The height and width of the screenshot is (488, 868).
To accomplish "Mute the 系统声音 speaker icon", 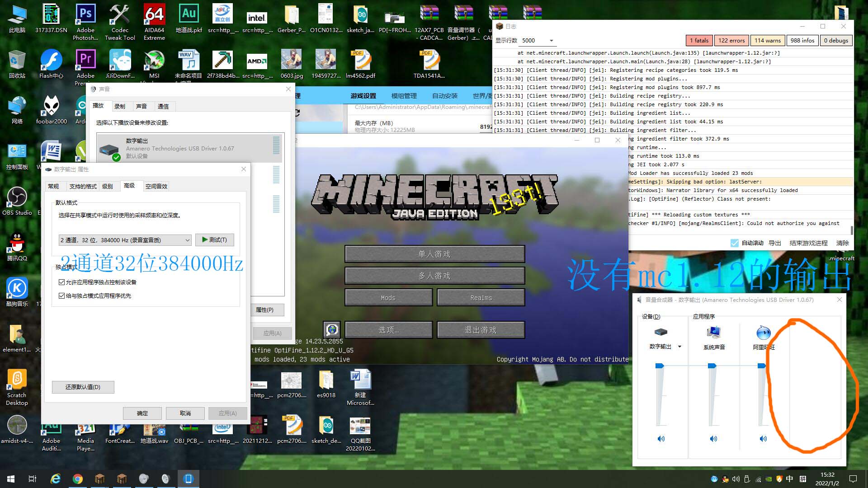I will 713,438.
